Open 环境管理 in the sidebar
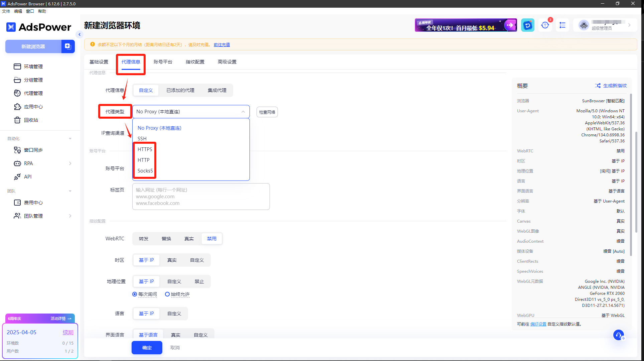This screenshot has height=361, width=644. (x=33, y=66)
